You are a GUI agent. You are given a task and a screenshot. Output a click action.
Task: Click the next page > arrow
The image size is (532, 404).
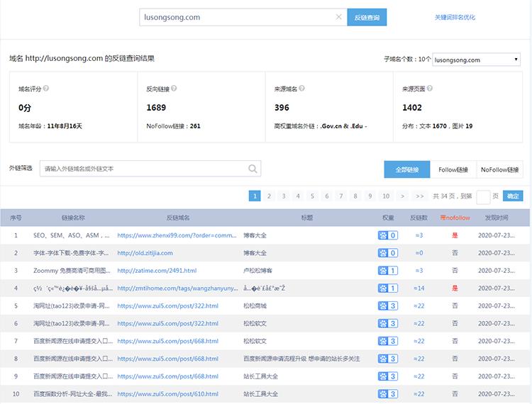click(402, 196)
